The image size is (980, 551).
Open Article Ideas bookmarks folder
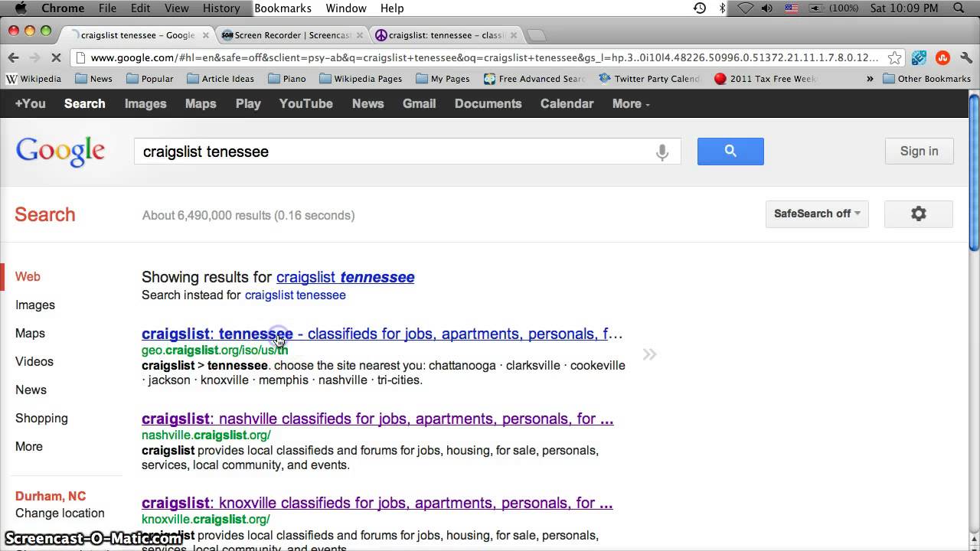pos(220,79)
